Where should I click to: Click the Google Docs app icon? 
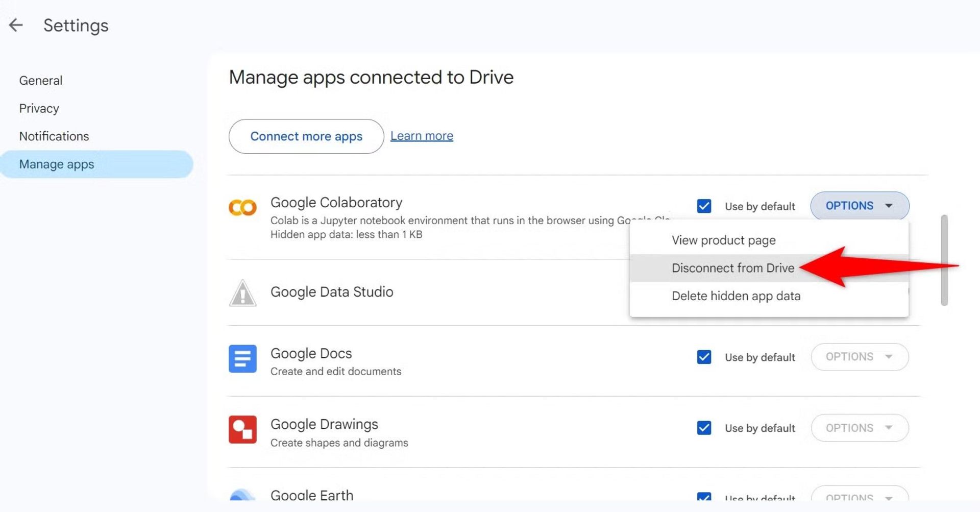(242, 358)
